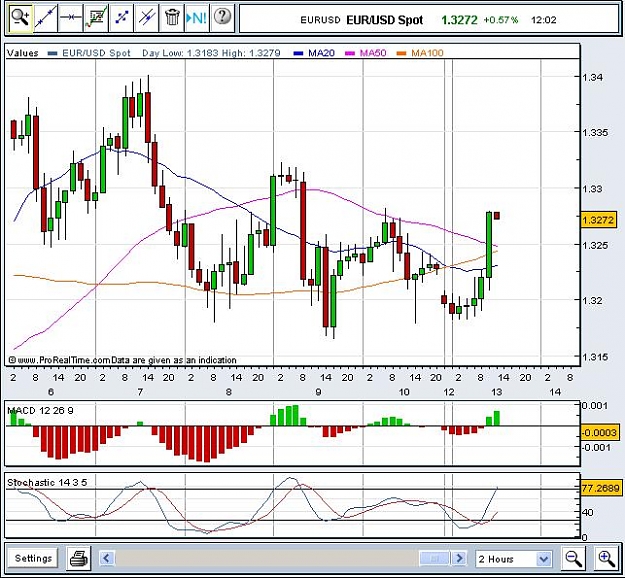Select the zoom magnifier tool

click(20, 18)
